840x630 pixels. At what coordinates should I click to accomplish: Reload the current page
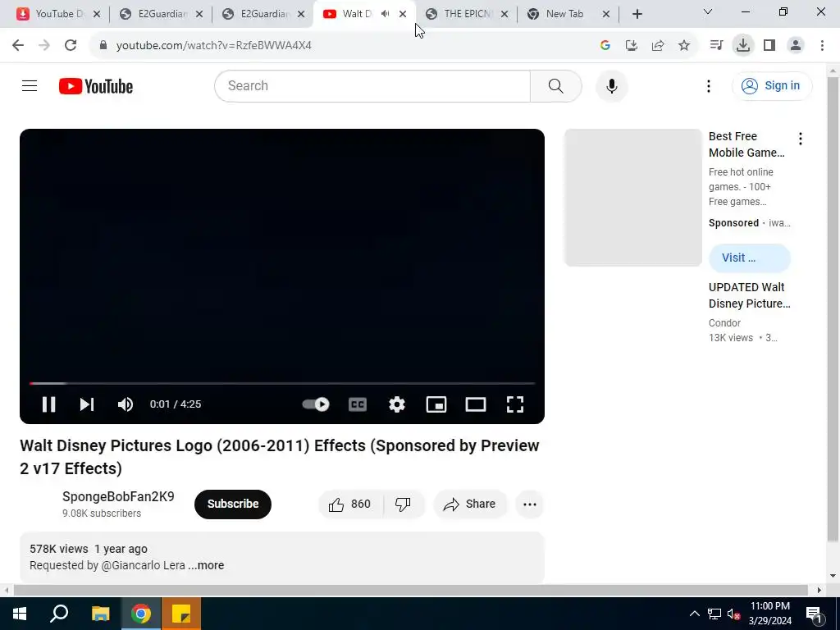[71, 46]
